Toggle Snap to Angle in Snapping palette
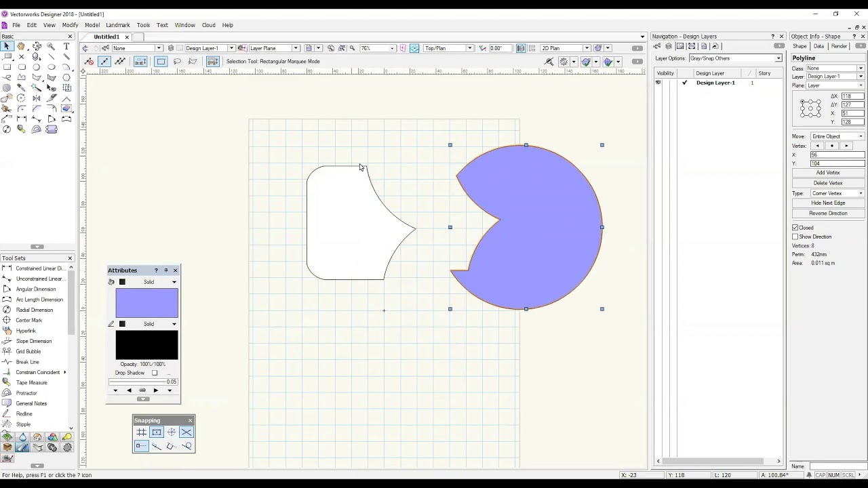Screen dimensions: 868x488 point(171,432)
